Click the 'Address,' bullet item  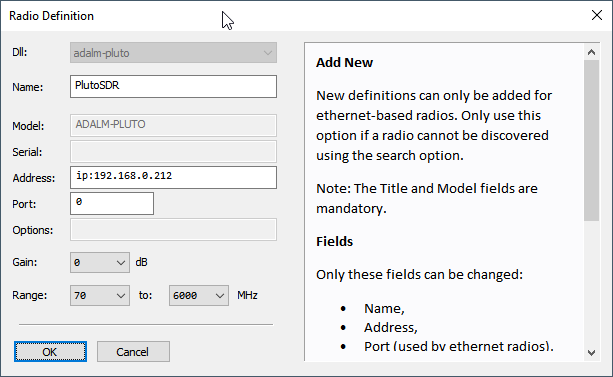[x=391, y=328]
